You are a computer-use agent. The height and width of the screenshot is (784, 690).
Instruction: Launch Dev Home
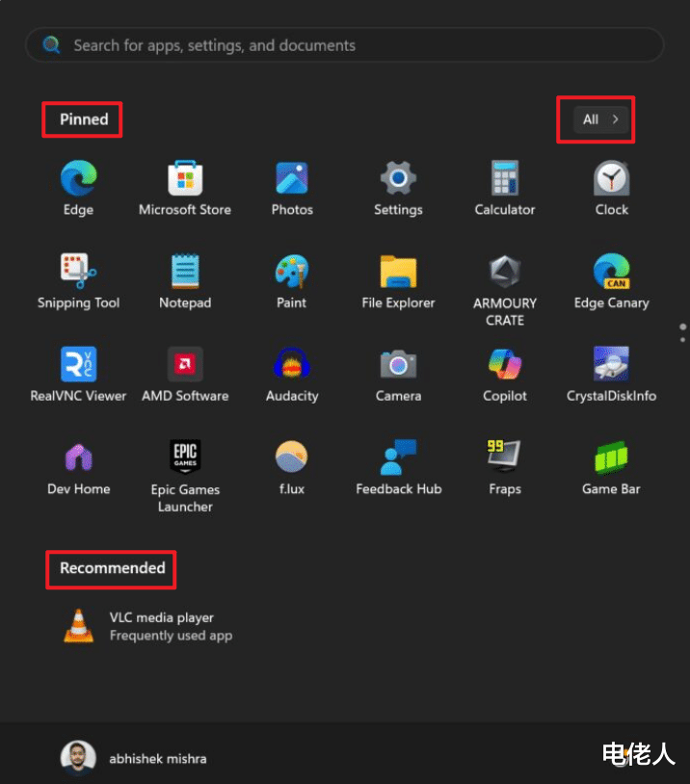79,467
